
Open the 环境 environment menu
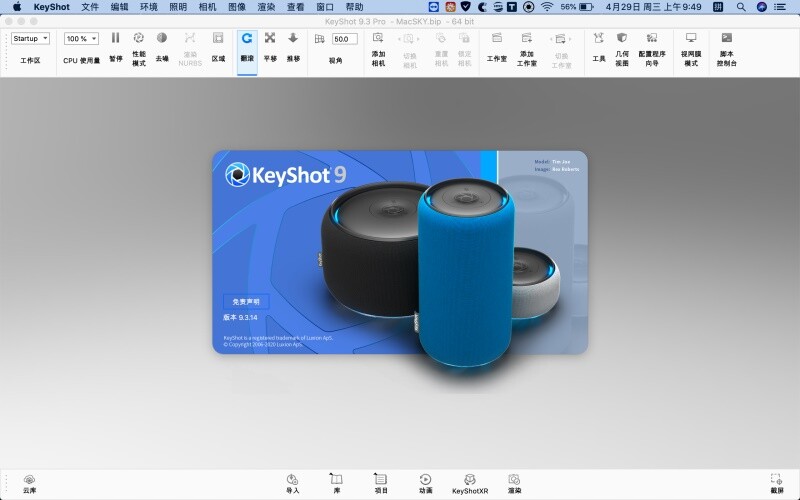click(x=148, y=7)
